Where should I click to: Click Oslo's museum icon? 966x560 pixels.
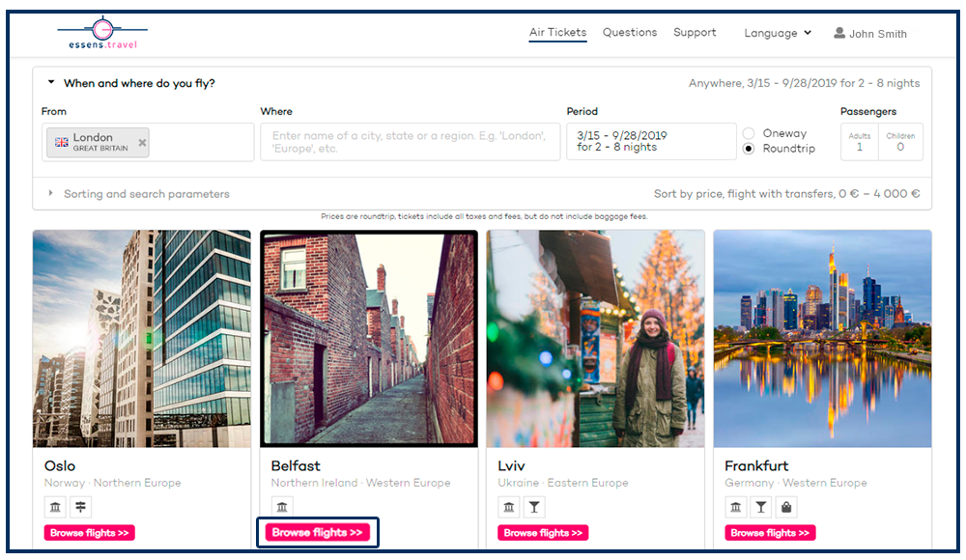coord(55,507)
